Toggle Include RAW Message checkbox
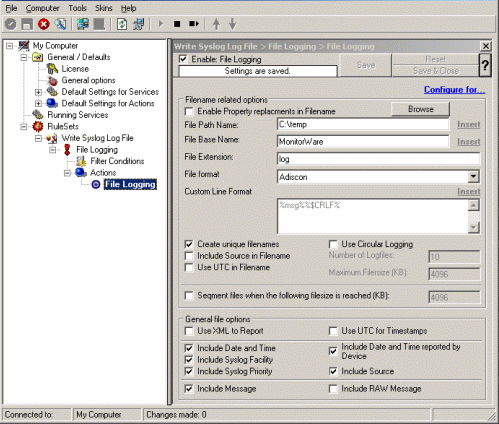 tap(333, 389)
